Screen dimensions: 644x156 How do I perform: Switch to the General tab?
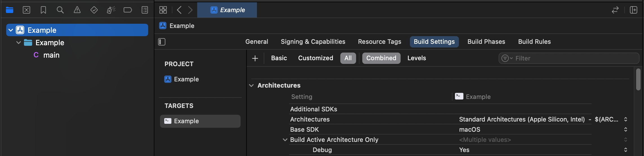coord(257,42)
